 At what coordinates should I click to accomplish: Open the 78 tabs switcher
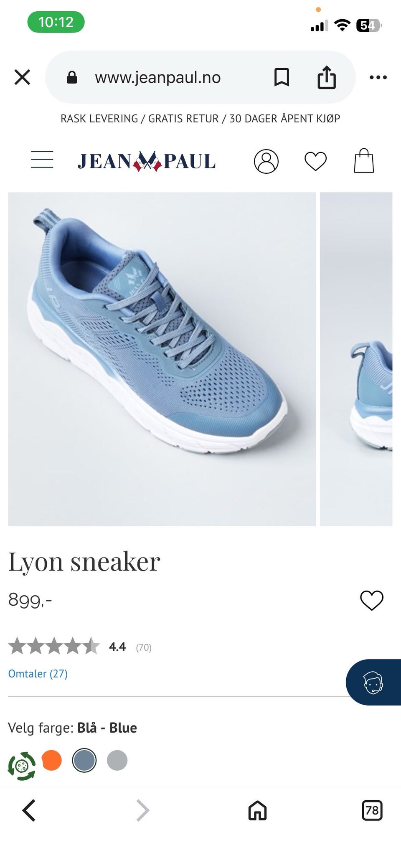tap(372, 810)
